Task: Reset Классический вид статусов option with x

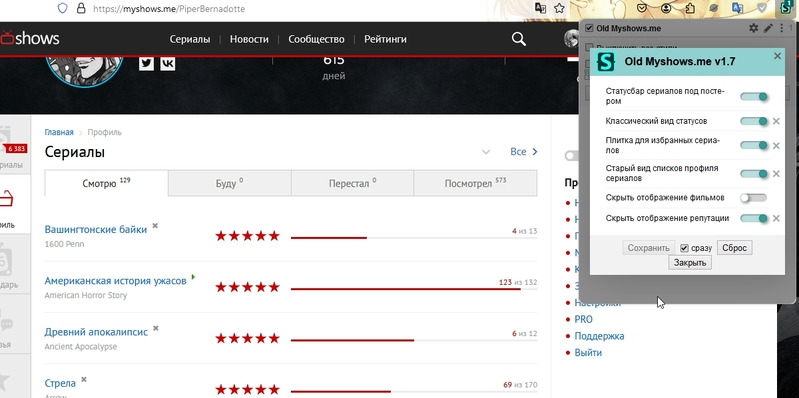Action: click(776, 121)
